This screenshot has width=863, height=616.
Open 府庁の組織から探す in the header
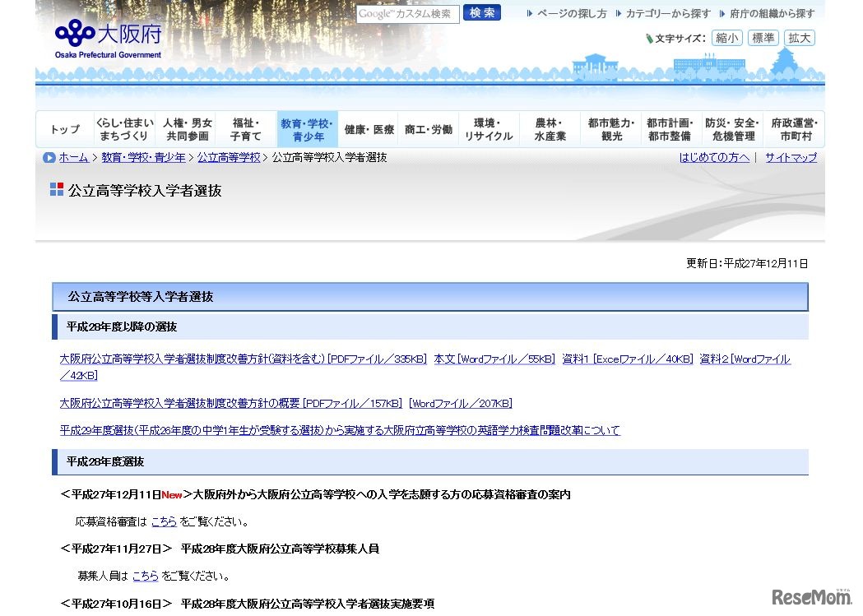(x=772, y=14)
